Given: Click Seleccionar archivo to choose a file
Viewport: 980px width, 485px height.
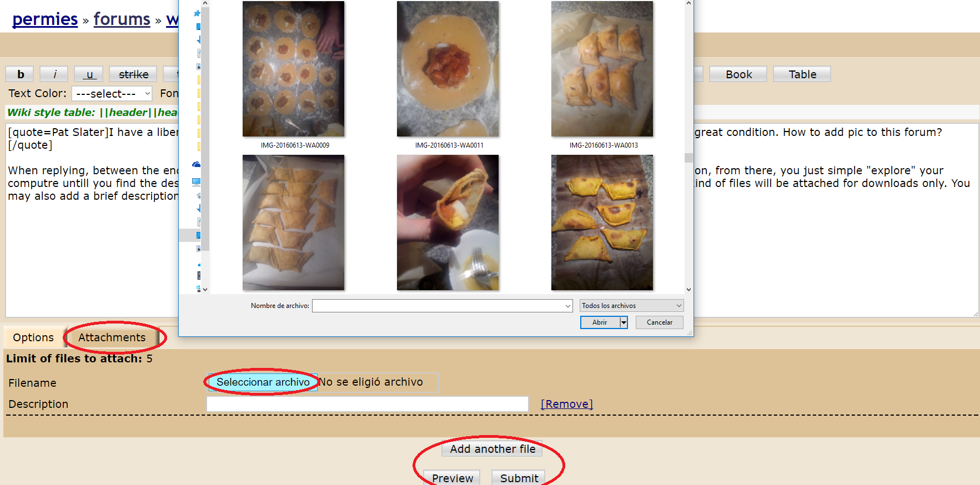Looking at the screenshot, I should [x=263, y=382].
